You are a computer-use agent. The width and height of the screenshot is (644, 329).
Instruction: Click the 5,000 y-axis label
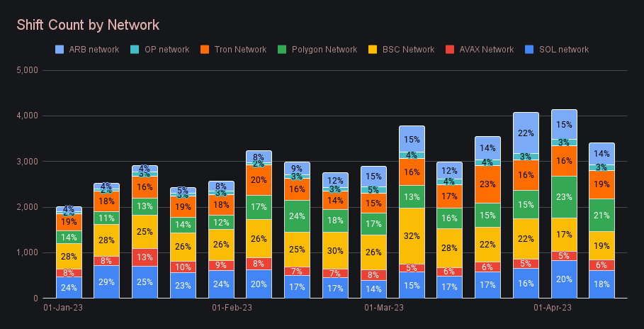point(29,70)
